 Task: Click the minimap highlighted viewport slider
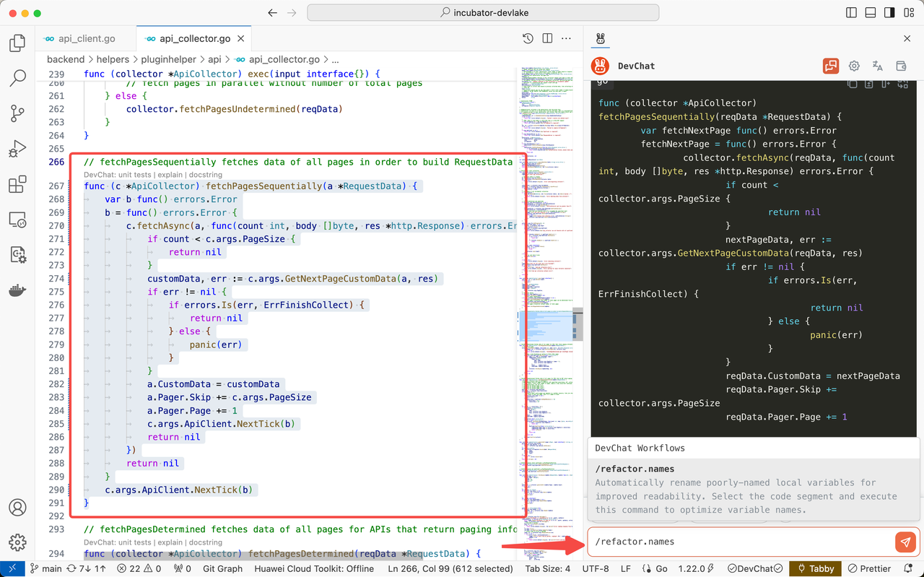pos(545,325)
